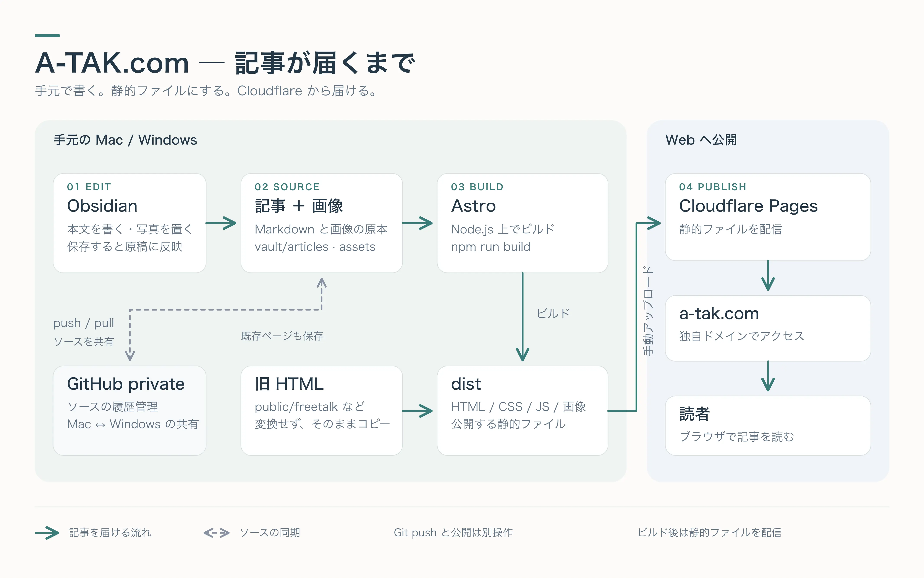Click the dashed double arrow legend icon
The height and width of the screenshot is (578, 924).
pyautogui.click(x=216, y=532)
